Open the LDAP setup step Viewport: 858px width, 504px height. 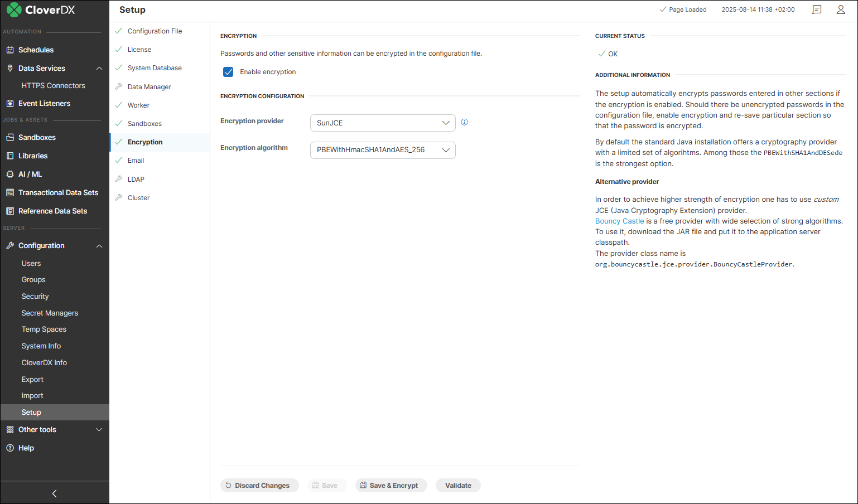[136, 179]
